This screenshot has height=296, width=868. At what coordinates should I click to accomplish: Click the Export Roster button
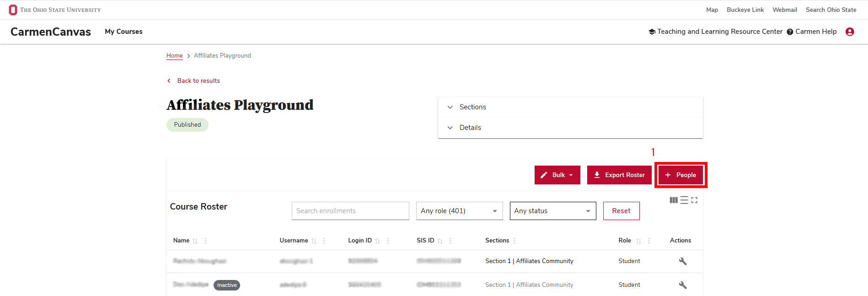click(x=619, y=175)
